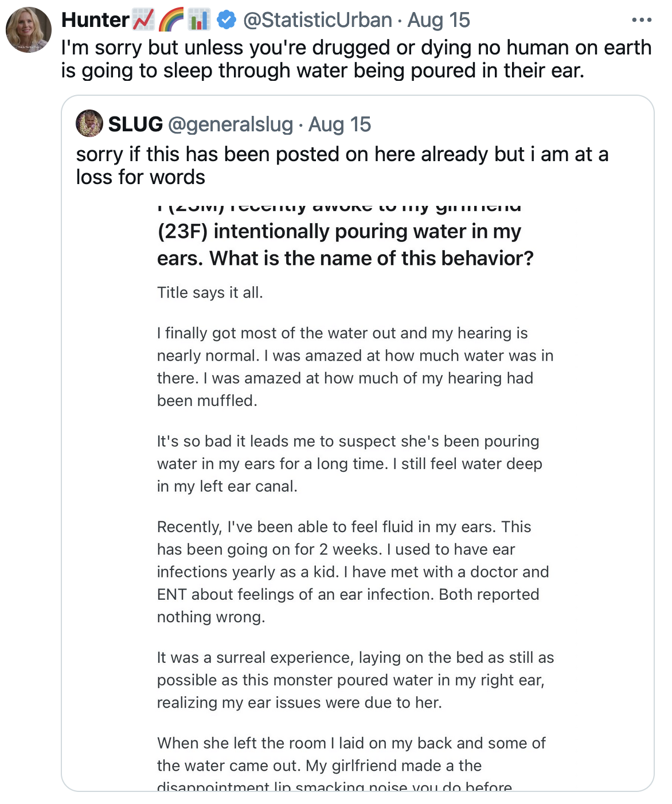Open the three-dot more options menu

point(641,20)
